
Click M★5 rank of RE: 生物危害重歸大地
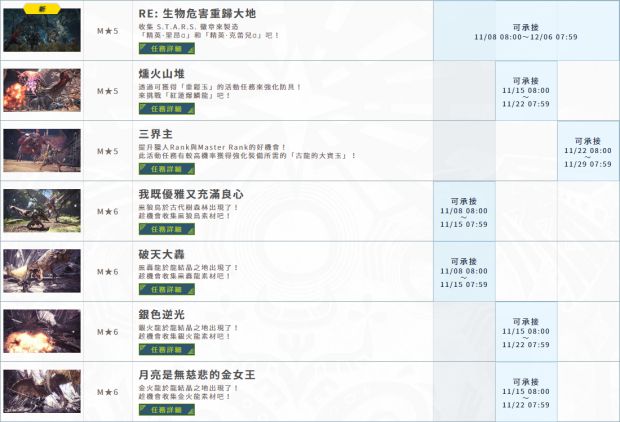click(x=108, y=31)
